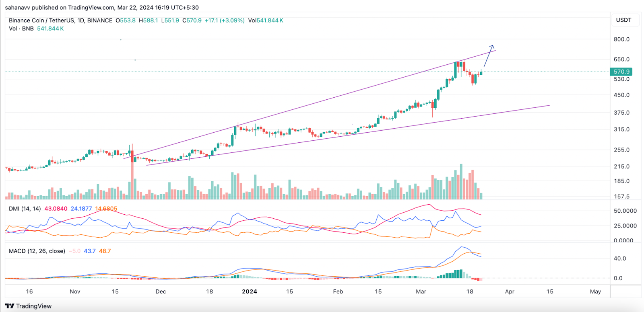Click the DMI value 14.6805
The image size is (644, 312).
coord(106,209)
